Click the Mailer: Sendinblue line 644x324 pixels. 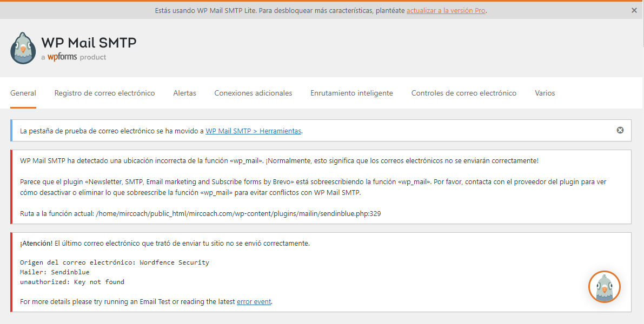pyautogui.click(x=55, y=272)
